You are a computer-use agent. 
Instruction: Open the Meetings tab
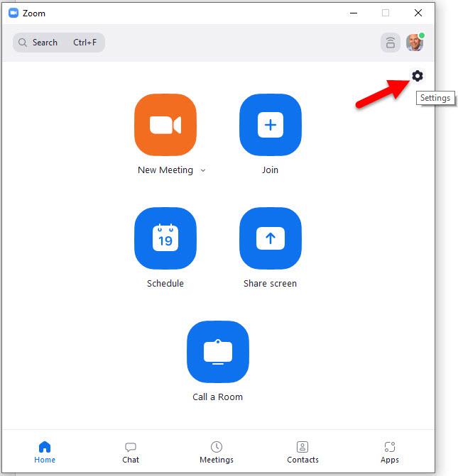tap(217, 452)
